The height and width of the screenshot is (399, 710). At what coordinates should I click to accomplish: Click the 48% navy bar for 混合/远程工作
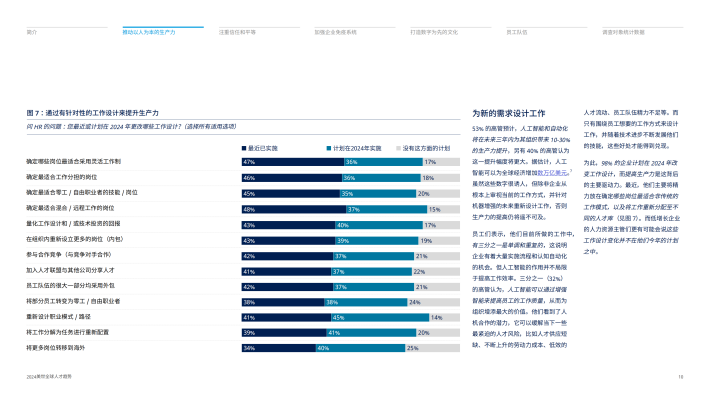click(294, 209)
